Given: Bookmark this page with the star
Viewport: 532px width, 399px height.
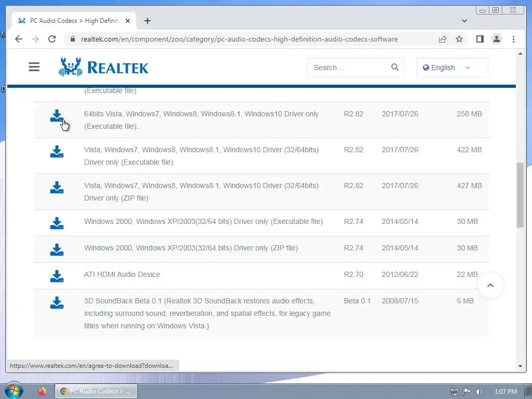Looking at the screenshot, I should tap(459, 39).
